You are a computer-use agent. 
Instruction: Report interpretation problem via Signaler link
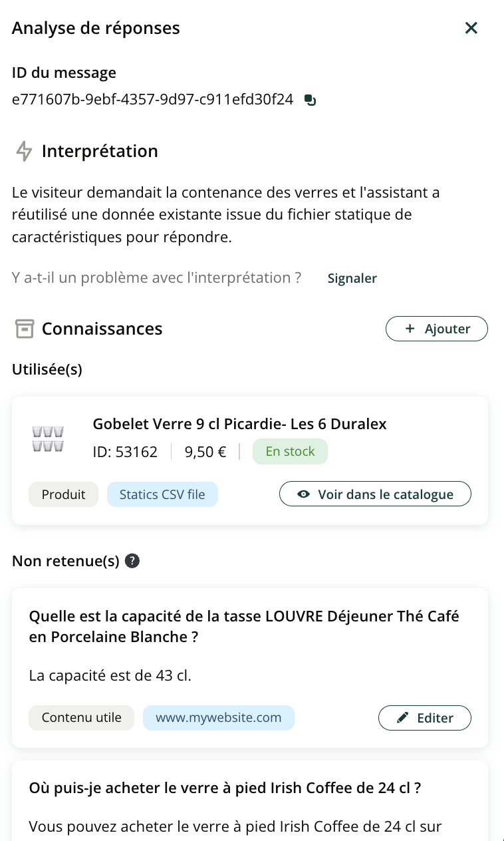tap(352, 278)
